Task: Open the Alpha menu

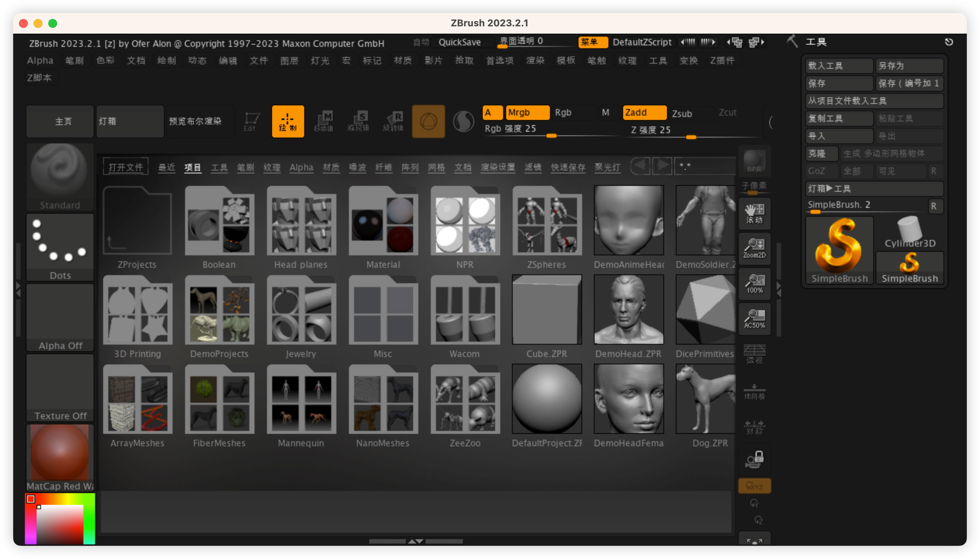Action: coord(40,60)
